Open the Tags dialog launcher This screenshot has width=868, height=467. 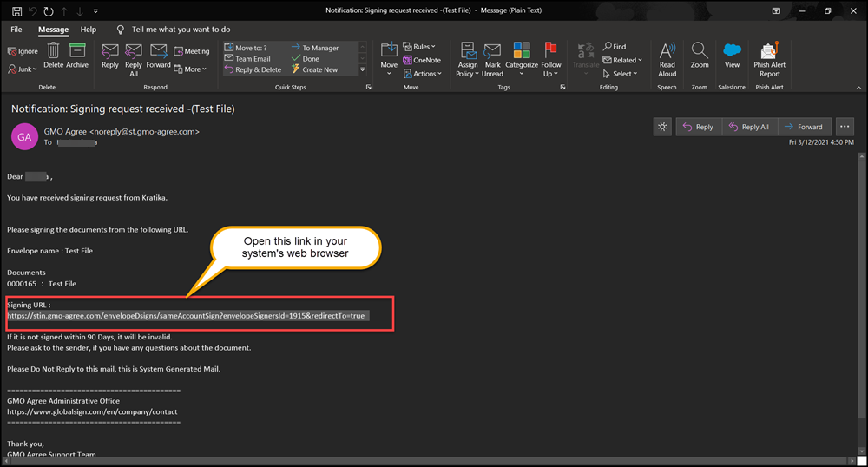[562, 88]
